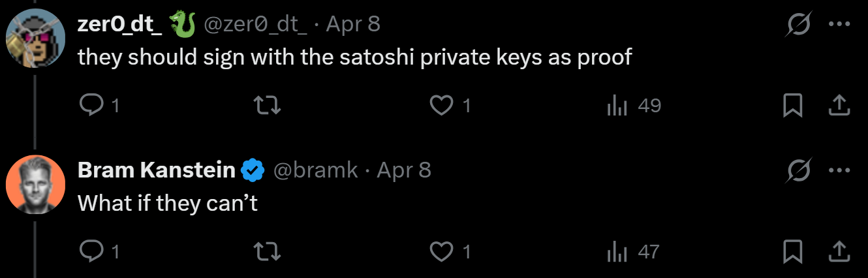Like Bram Kanstein's "What if they can't" tweet
The height and width of the screenshot is (278, 868).
[x=442, y=251]
